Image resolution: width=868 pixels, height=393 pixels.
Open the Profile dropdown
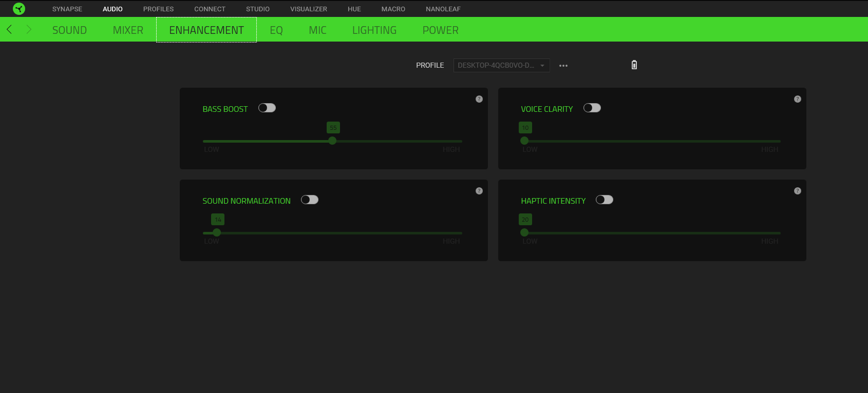tap(501, 66)
